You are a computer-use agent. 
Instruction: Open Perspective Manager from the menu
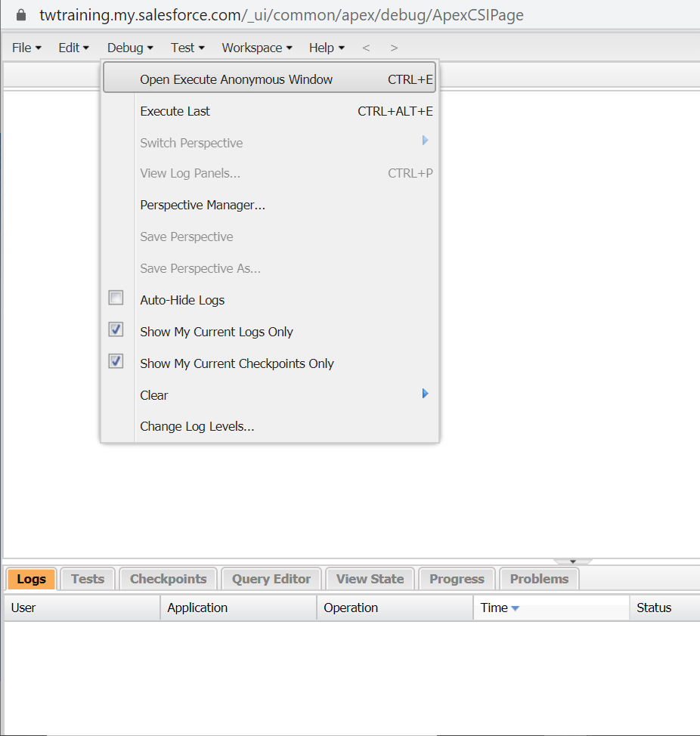(x=203, y=205)
